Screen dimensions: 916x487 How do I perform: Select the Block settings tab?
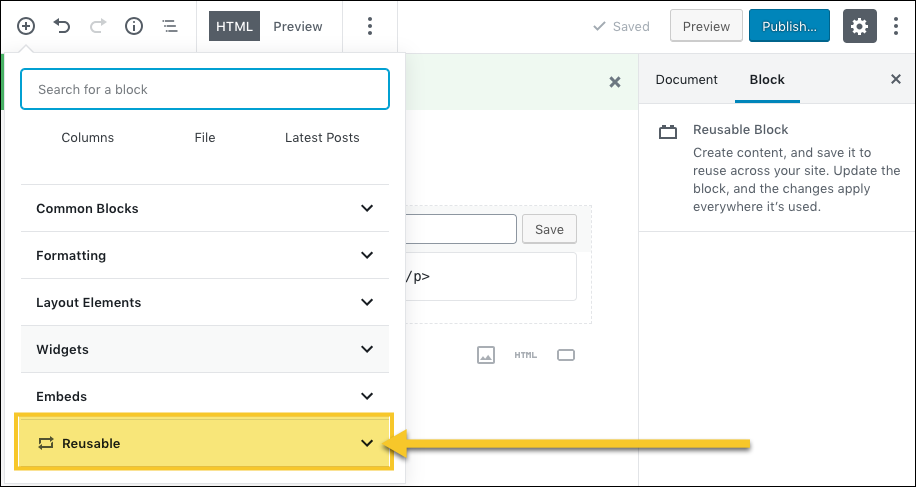point(767,79)
